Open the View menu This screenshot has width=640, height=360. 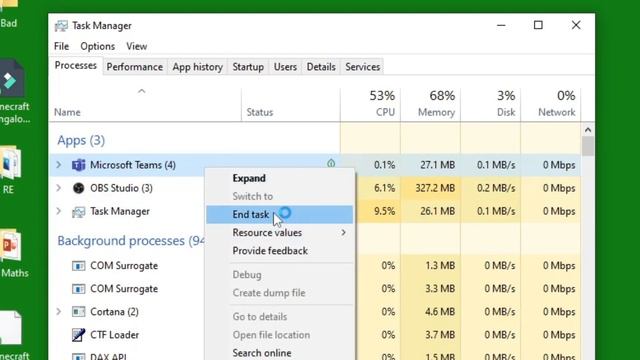(x=136, y=47)
